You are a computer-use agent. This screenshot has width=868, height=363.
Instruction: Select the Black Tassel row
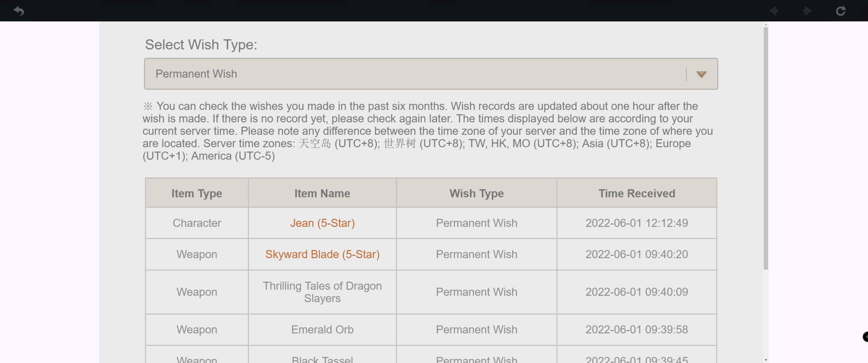(x=431, y=355)
